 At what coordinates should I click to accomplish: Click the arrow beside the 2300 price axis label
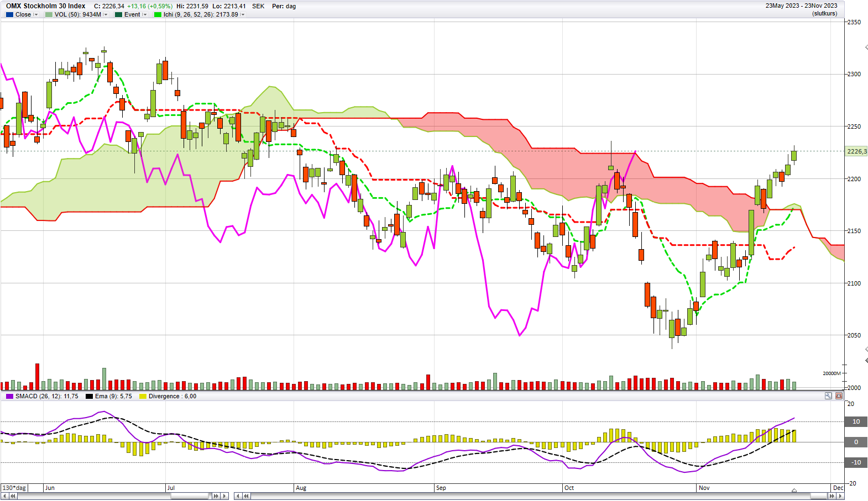(866, 48)
